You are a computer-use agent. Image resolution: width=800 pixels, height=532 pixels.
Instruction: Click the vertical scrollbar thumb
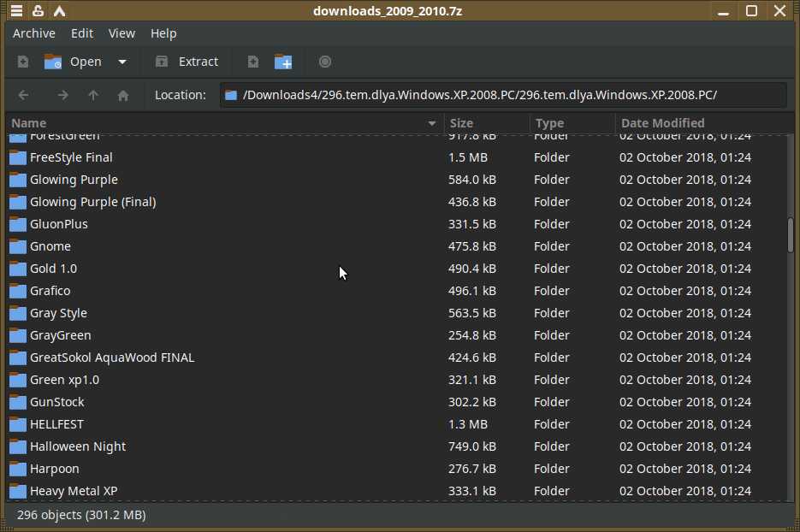pyautogui.click(x=791, y=234)
